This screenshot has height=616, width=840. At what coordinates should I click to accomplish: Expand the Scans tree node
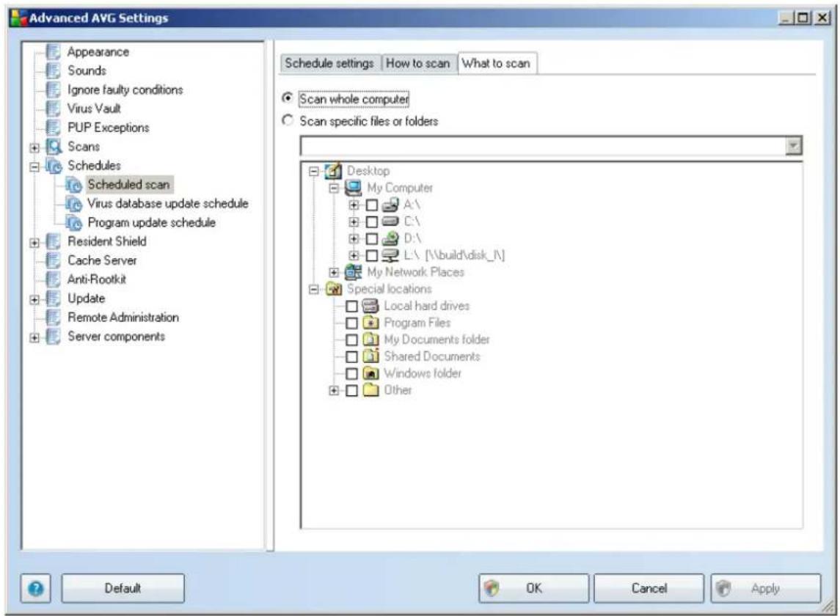(34, 148)
